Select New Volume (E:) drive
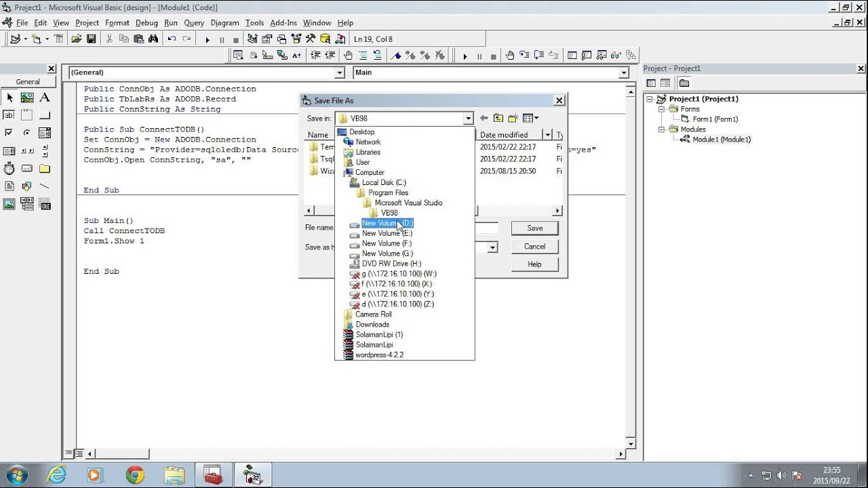 (x=387, y=233)
